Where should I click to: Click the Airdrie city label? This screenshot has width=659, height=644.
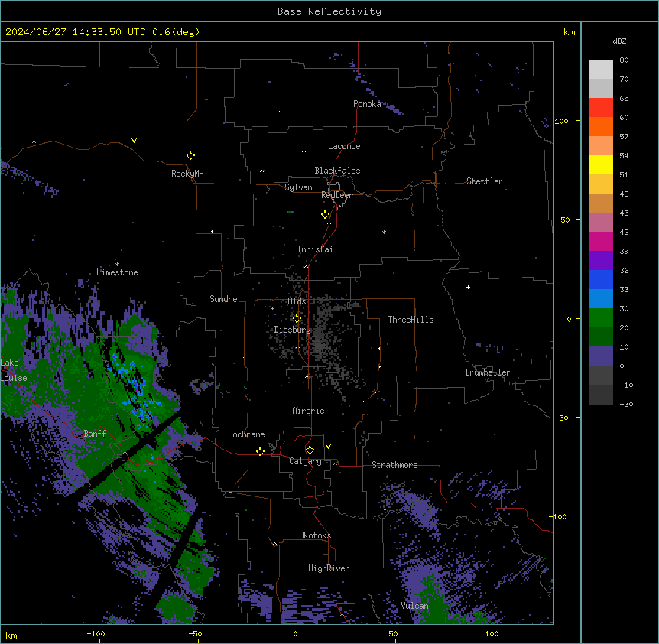[x=308, y=411]
